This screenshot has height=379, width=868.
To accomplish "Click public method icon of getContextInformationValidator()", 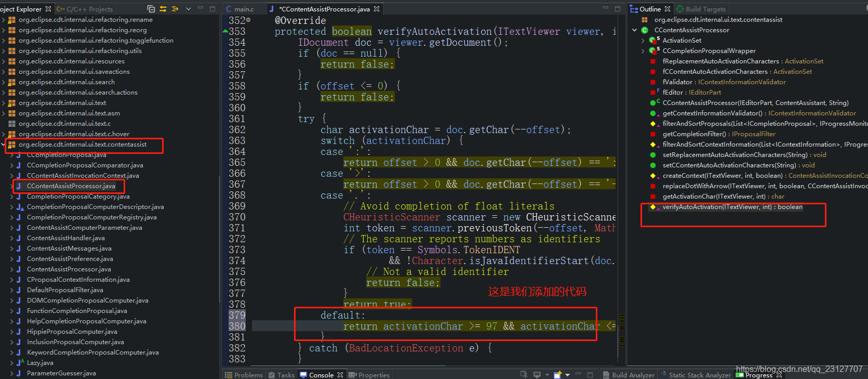I will [653, 113].
